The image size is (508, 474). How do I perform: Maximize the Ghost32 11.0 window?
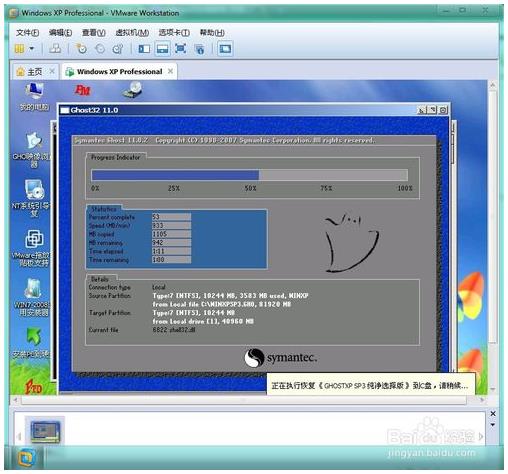pos(432,110)
